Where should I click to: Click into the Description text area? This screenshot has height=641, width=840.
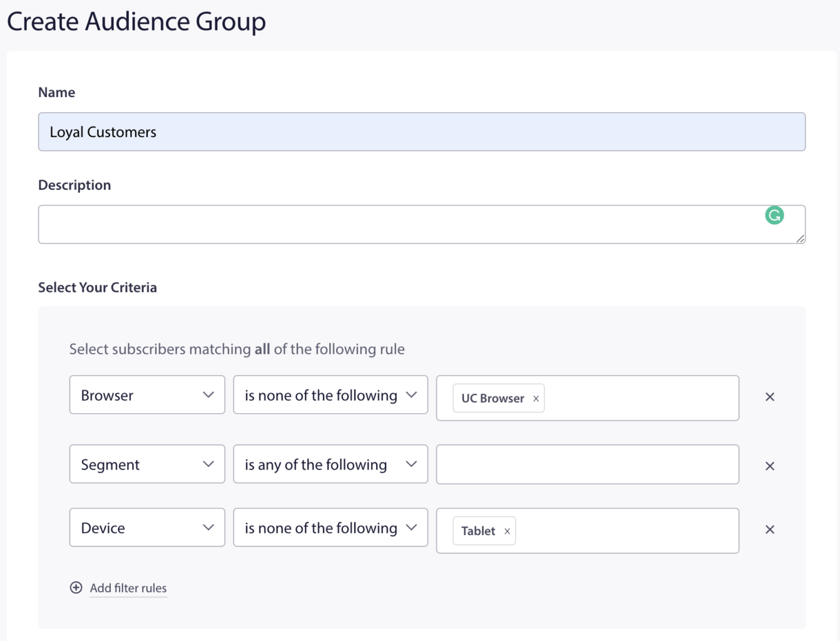422,225
